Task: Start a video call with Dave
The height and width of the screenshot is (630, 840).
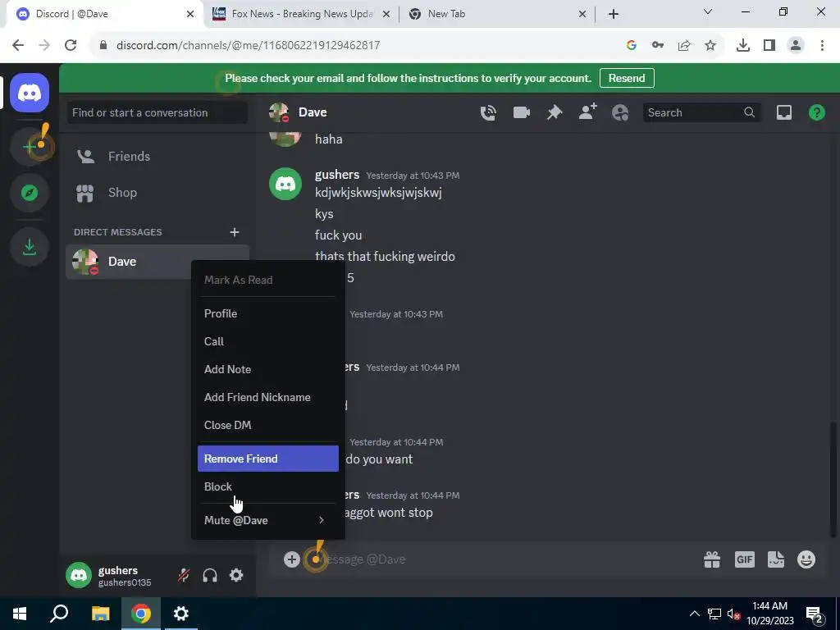Action: [521, 112]
